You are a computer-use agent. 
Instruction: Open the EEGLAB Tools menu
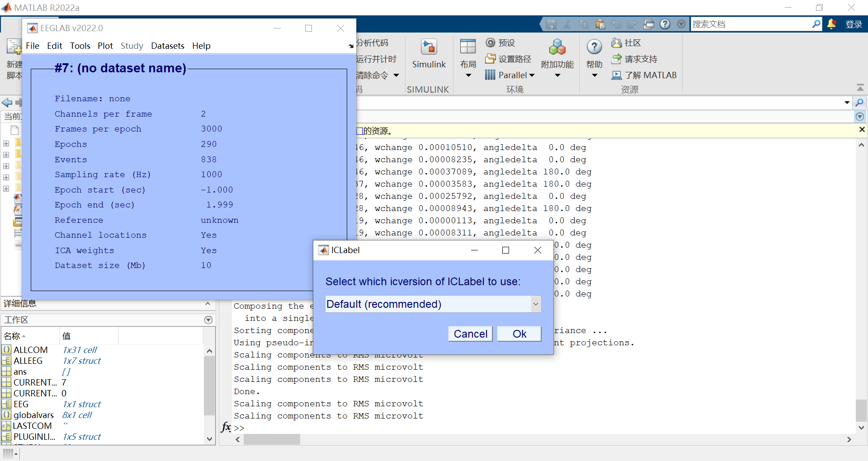click(x=80, y=46)
